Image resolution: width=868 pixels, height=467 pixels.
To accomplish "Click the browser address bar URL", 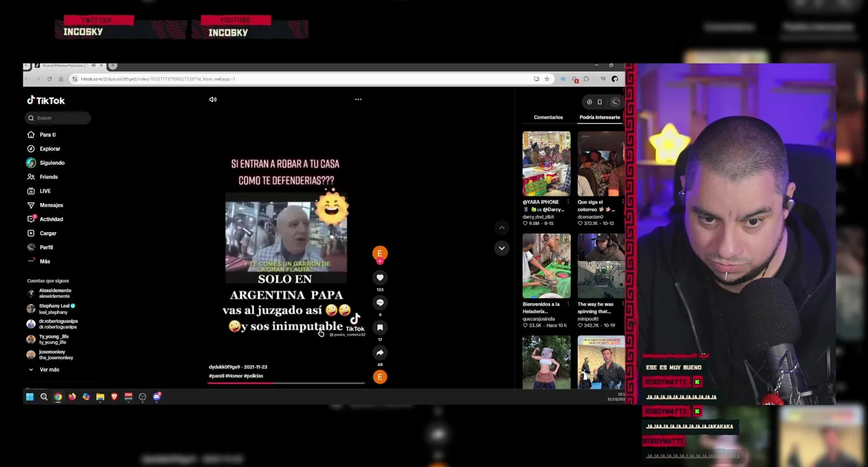I will click(158, 79).
